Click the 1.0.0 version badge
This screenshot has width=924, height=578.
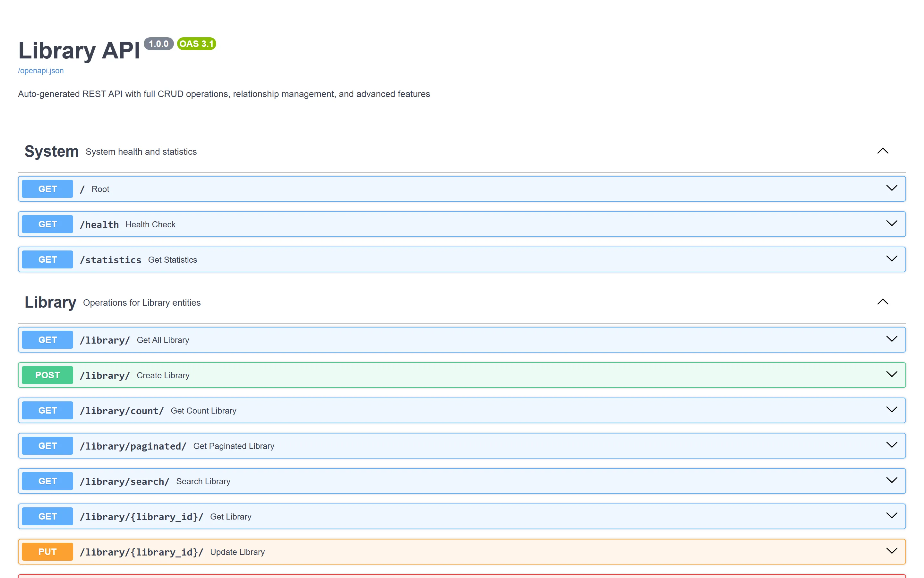click(158, 44)
